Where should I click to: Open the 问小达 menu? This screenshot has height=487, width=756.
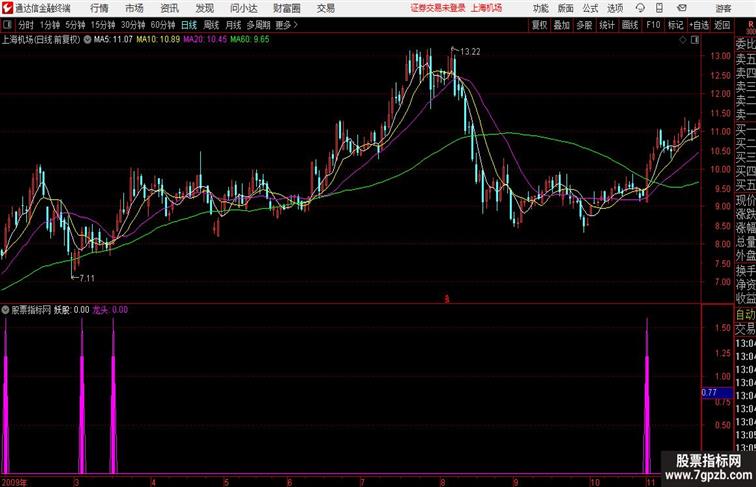244,8
